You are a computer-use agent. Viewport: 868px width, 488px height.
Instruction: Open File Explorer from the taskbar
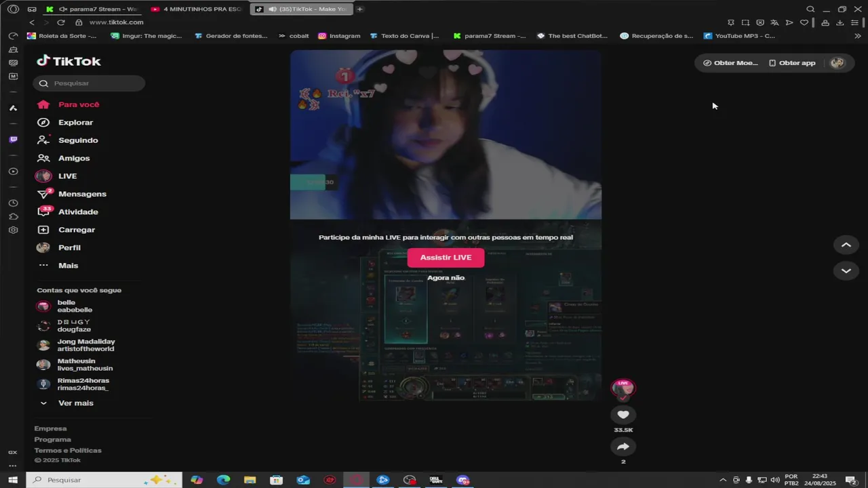click(250, 480)
